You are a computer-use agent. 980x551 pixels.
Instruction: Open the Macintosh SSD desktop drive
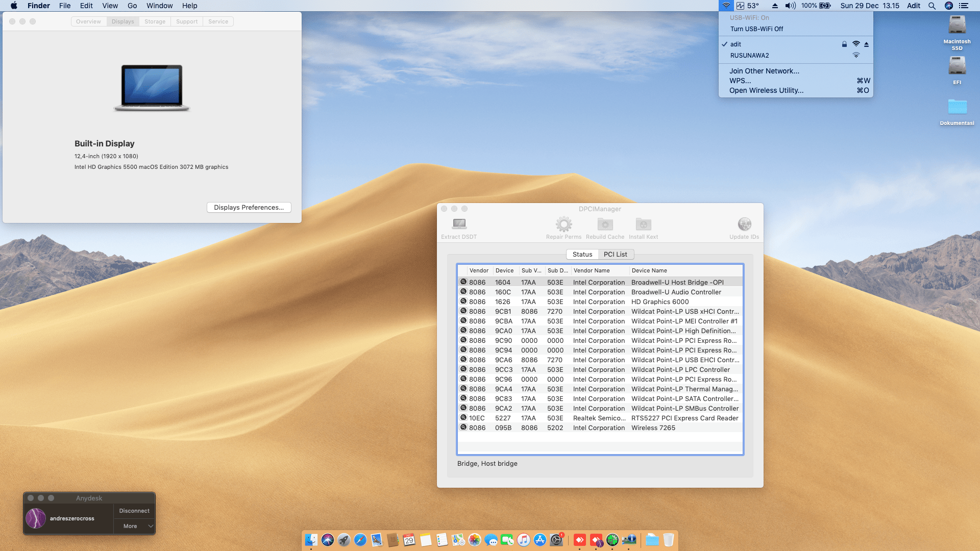pos(957,32)
